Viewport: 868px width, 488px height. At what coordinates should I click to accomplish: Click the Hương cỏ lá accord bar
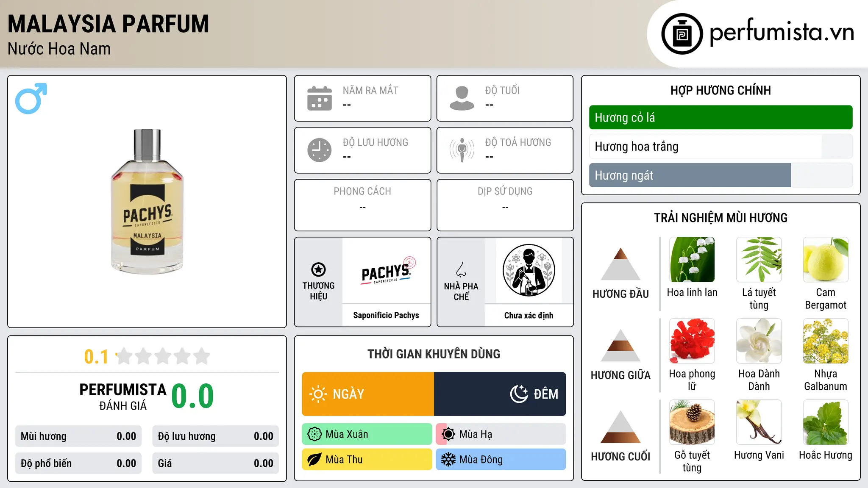721,117
